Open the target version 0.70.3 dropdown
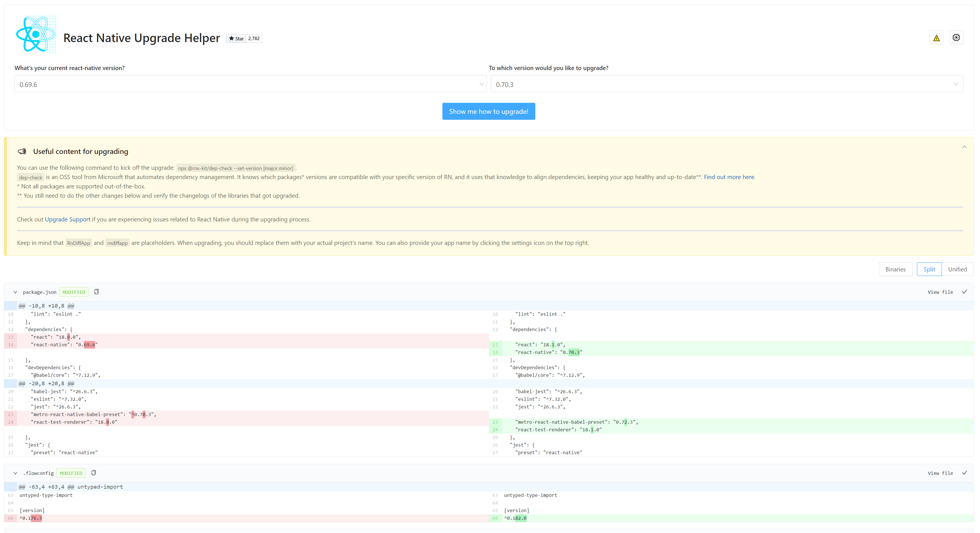Viewport: 980px width, 533px height. 726,84
